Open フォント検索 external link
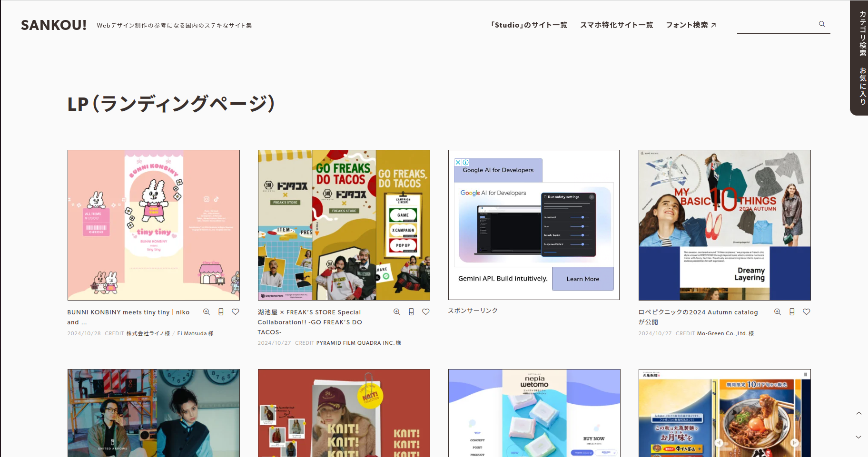 click(691, 25)
